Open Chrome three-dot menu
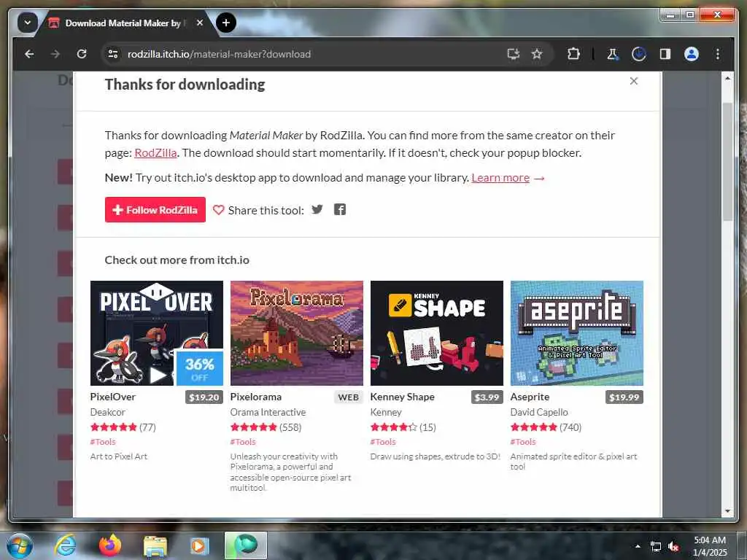 pyautogui.click(x=718, y=54)
